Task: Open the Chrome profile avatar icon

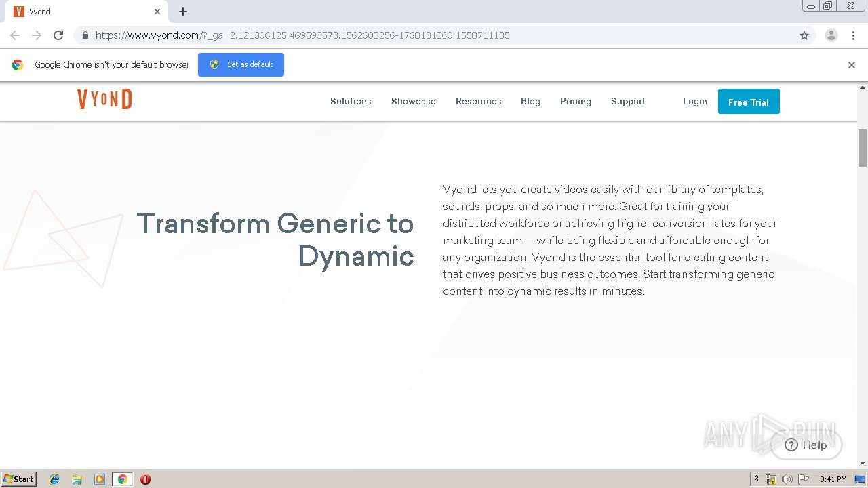Action: pos(831,35)
